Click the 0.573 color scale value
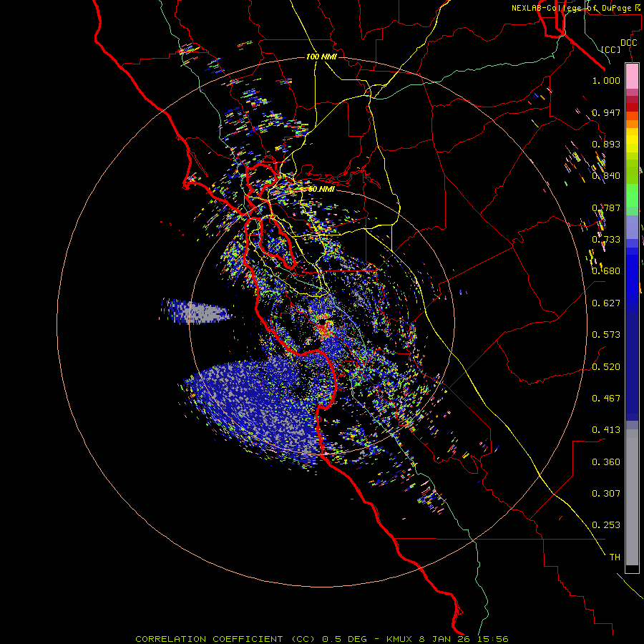The image size is (644, 644). click(x=606, y=335)
